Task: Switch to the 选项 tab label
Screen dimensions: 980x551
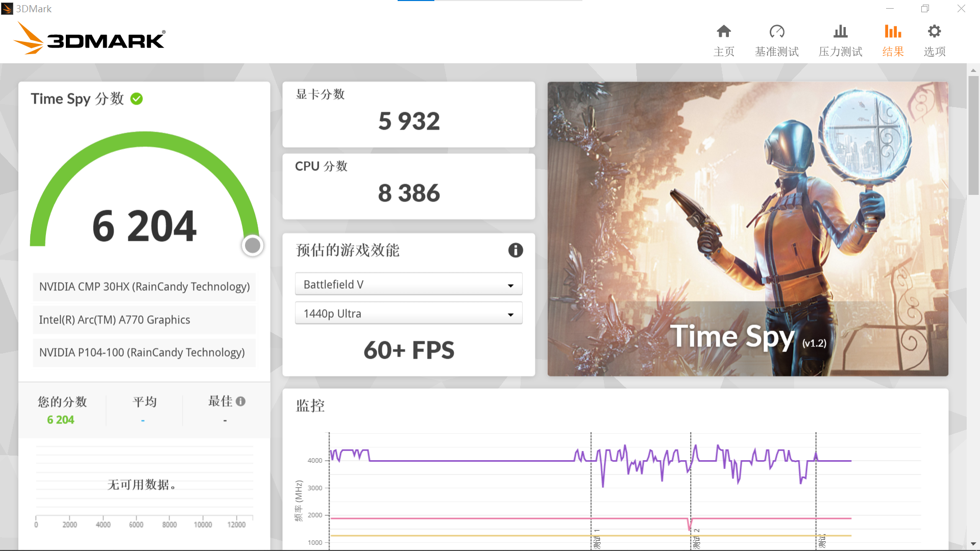Action: pyautogui.click(x=935, y=52)
